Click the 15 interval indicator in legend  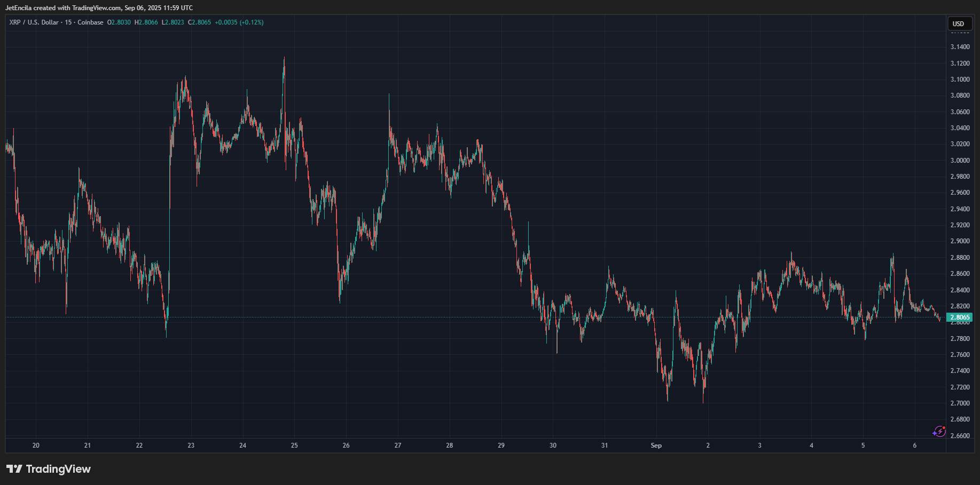point(68,22)
